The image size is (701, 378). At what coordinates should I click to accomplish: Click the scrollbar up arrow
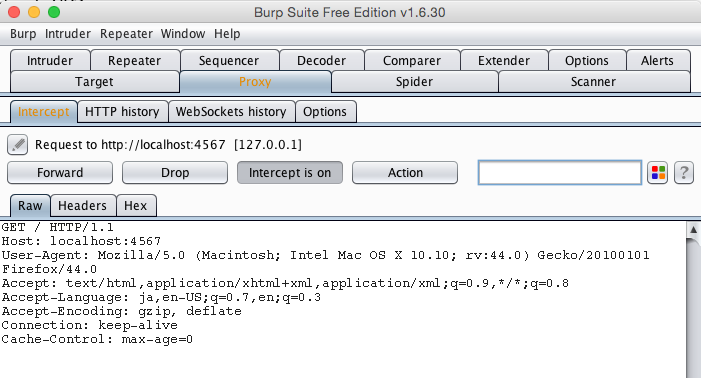[x=693, y=230]
